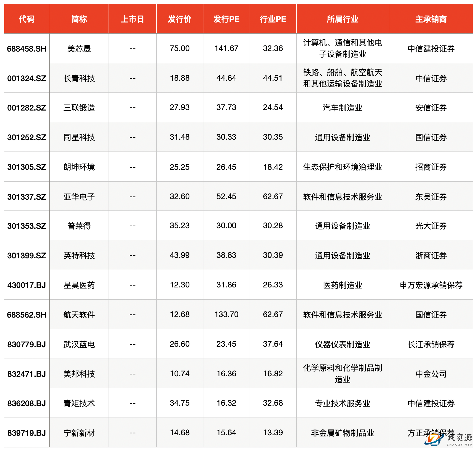Click the 中金公司 underwriter cell

tap(431, 374)
